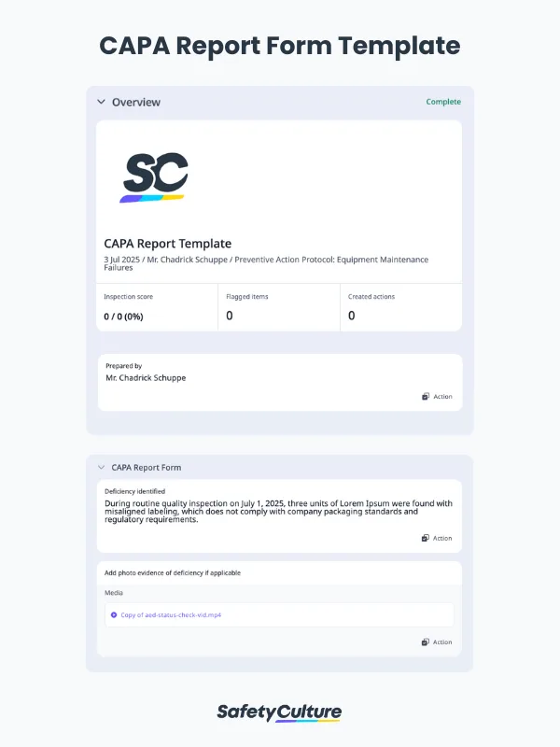
Task: Collapse the CAPA Report Form chevron
Action: click(101, 467)
